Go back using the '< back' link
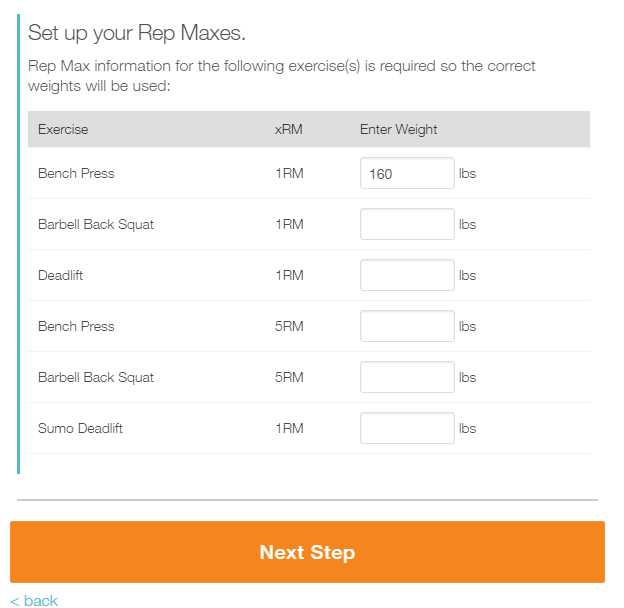The width and height of the screenshot is (624, 608). click(34, 600)
